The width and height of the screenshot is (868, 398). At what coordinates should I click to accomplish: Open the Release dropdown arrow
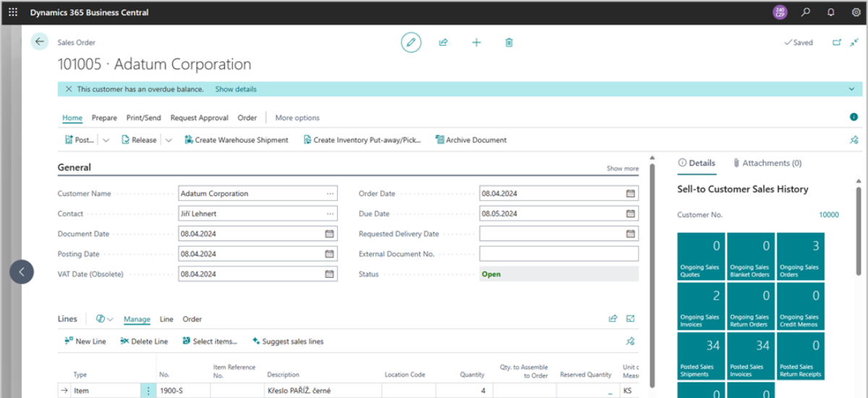169,140
